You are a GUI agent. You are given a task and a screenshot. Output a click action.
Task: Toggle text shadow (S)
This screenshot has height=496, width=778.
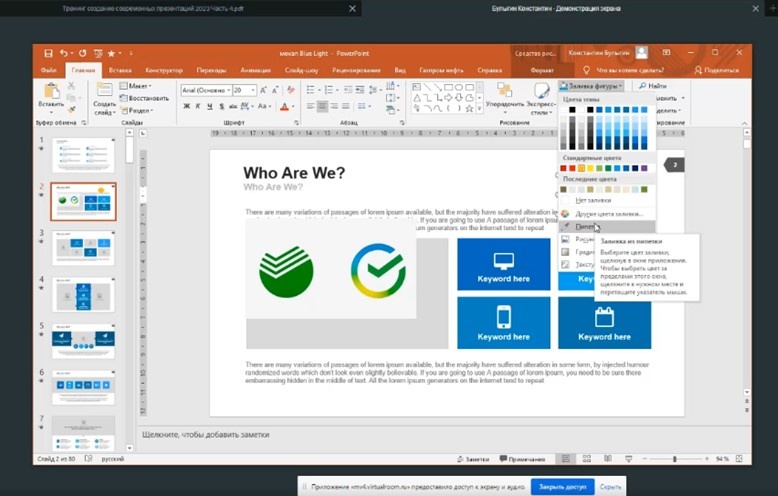221,106
